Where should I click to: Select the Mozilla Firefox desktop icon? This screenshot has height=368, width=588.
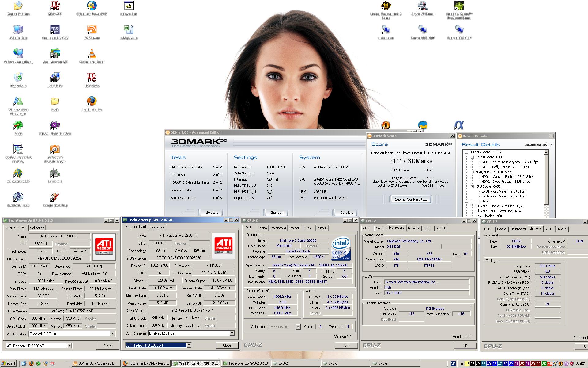tap(92, 104)
